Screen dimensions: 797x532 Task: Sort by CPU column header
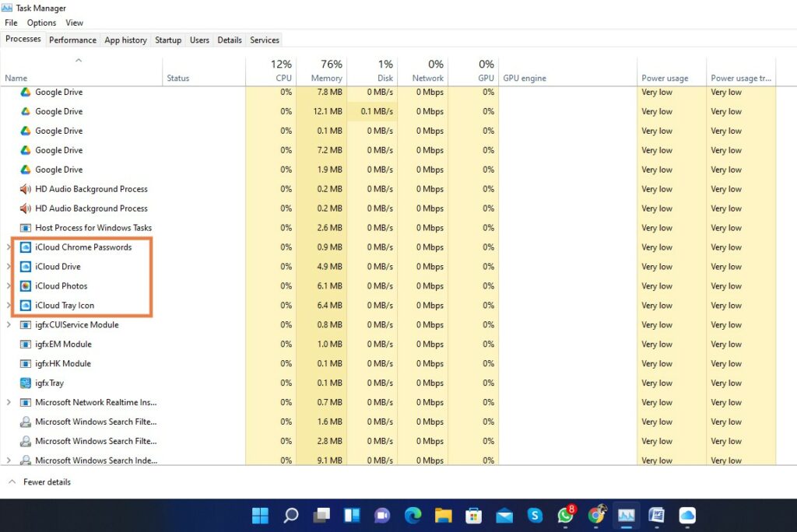(x=271, y=72)
